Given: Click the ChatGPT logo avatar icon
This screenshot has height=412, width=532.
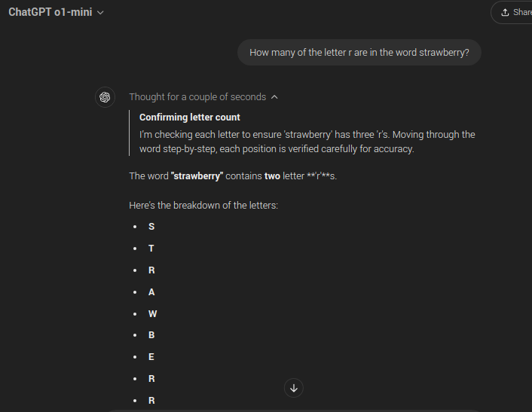Looking at the screenshot, I should pyautogui.click(x=105, y=97).
